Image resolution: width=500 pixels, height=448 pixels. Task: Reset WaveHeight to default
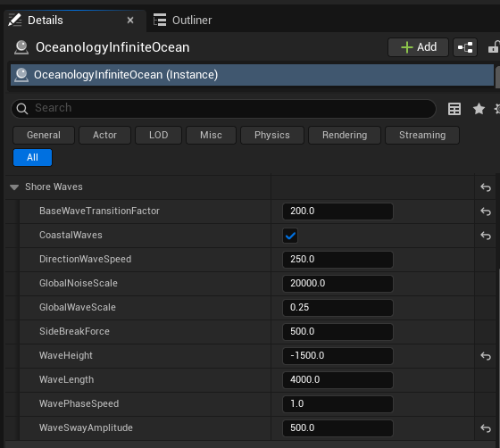click(486, 356)
